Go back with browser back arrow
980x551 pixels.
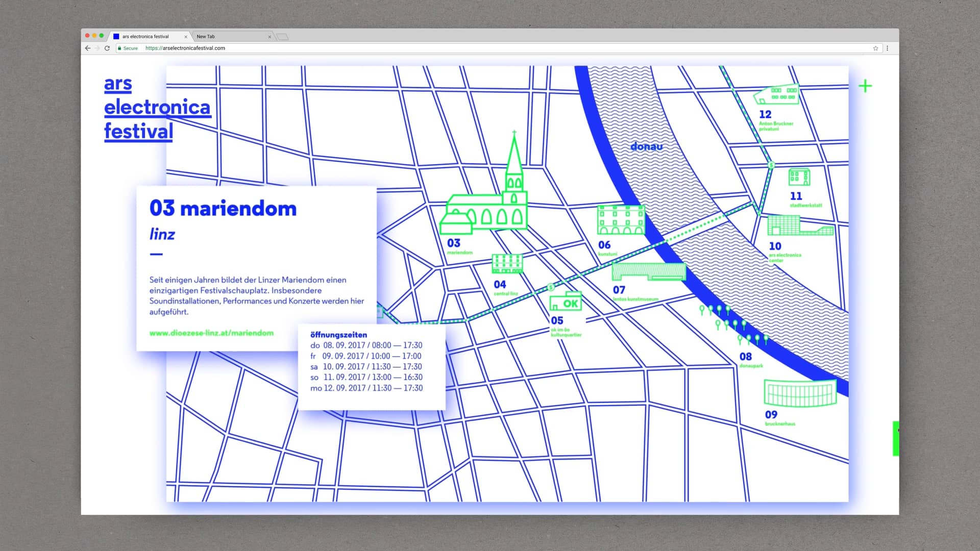(x=88, y=48)
